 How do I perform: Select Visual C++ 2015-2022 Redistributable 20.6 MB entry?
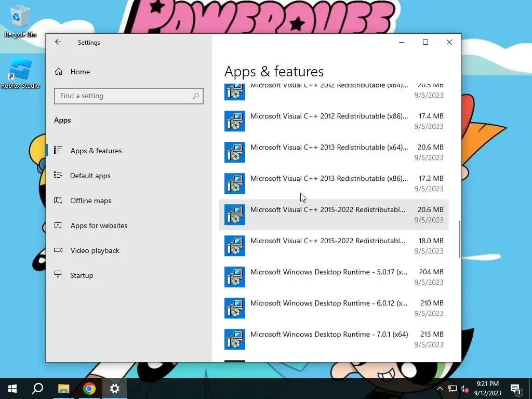click(334, 215)
